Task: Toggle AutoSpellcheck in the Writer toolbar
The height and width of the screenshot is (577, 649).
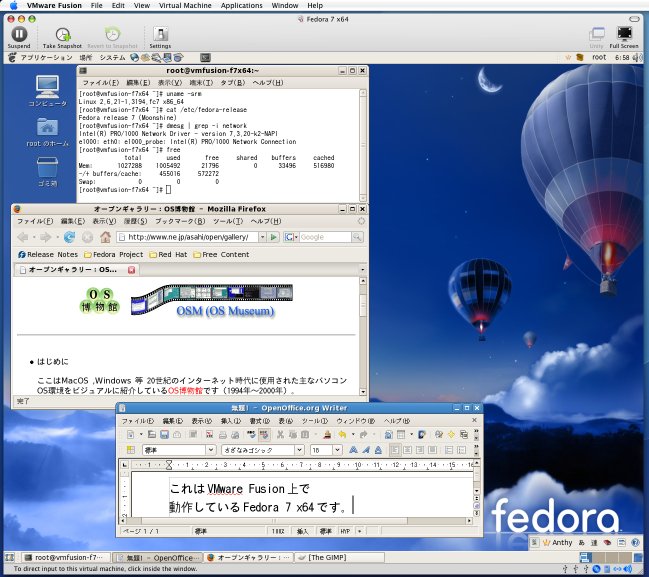Action: click(264, 434)
